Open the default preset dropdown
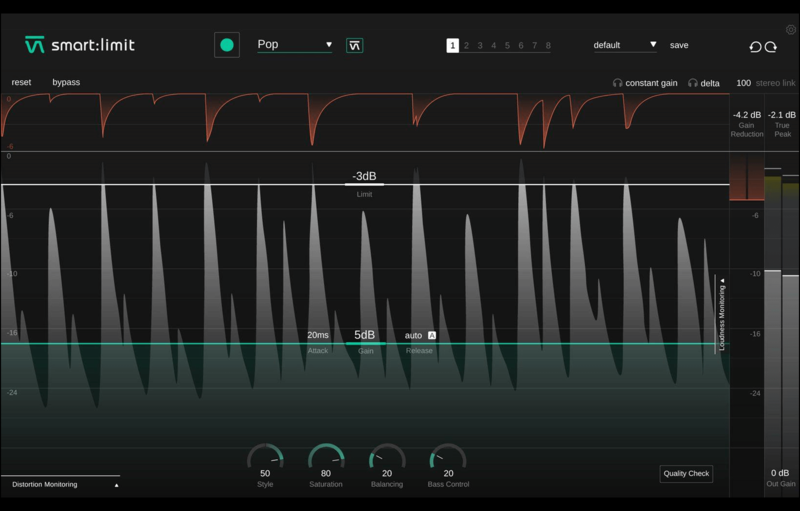 tap(624, 45)
